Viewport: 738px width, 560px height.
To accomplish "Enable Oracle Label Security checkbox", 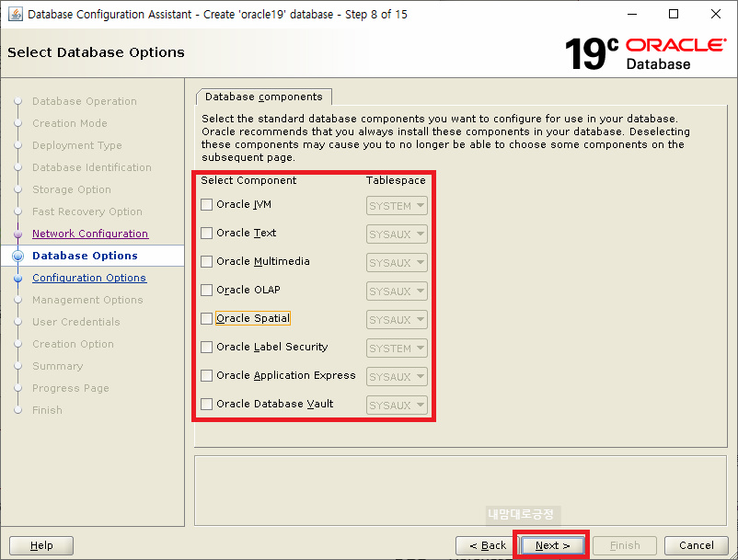I will pyautogui.click(x=206, y=347).
